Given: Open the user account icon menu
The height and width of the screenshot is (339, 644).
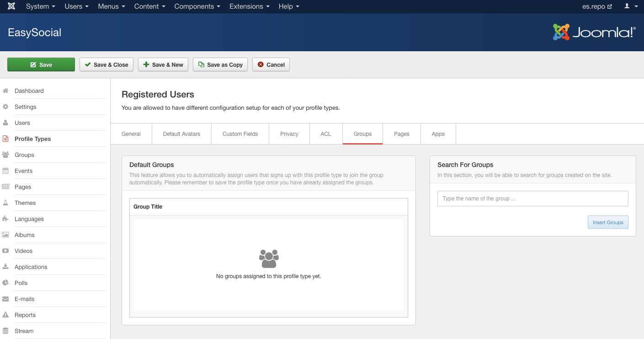Looking at the screenshot, I should (x=631, y=6).
